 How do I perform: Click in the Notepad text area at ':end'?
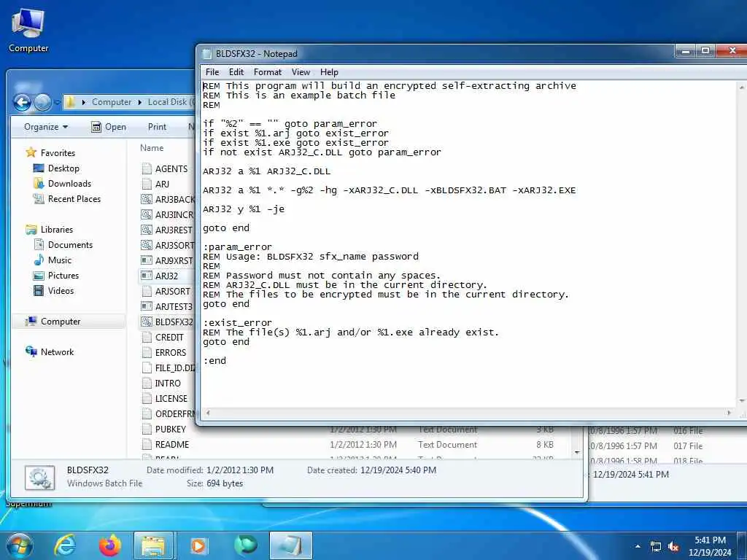click(x=214, y=361)
